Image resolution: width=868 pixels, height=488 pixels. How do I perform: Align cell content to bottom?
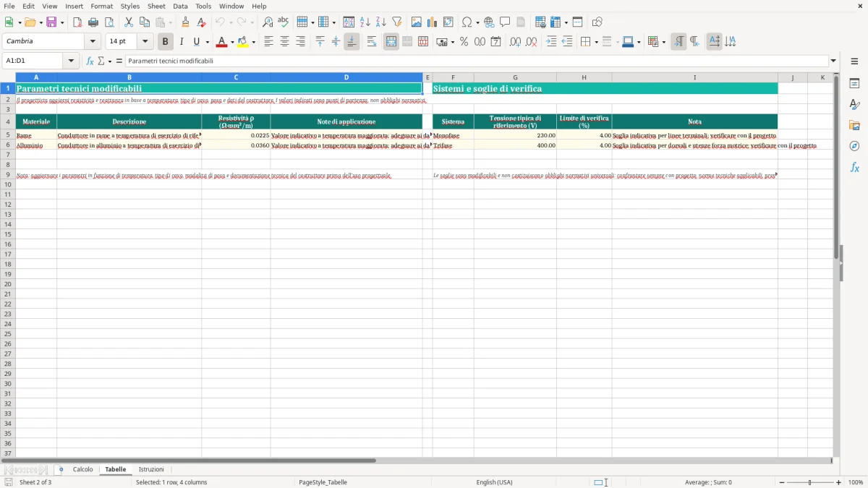pyautogui.click(x=352, y=42)
